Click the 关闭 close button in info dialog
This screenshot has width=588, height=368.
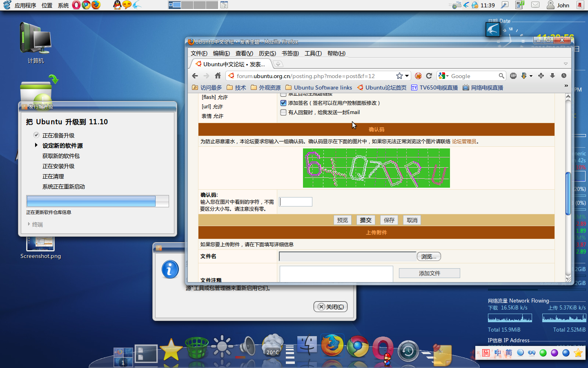point(331,307)
